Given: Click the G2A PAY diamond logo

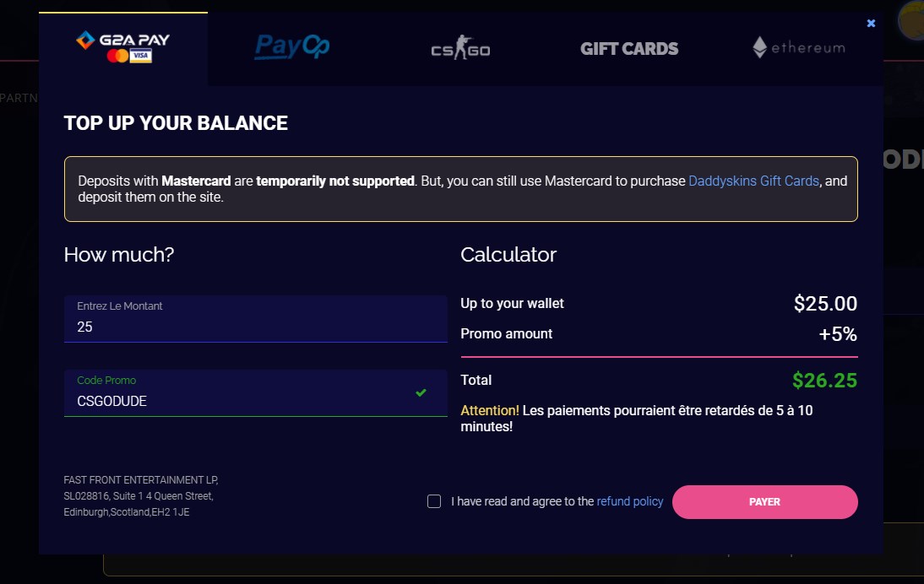Looking at the screenshot, I should coord(84,39).
